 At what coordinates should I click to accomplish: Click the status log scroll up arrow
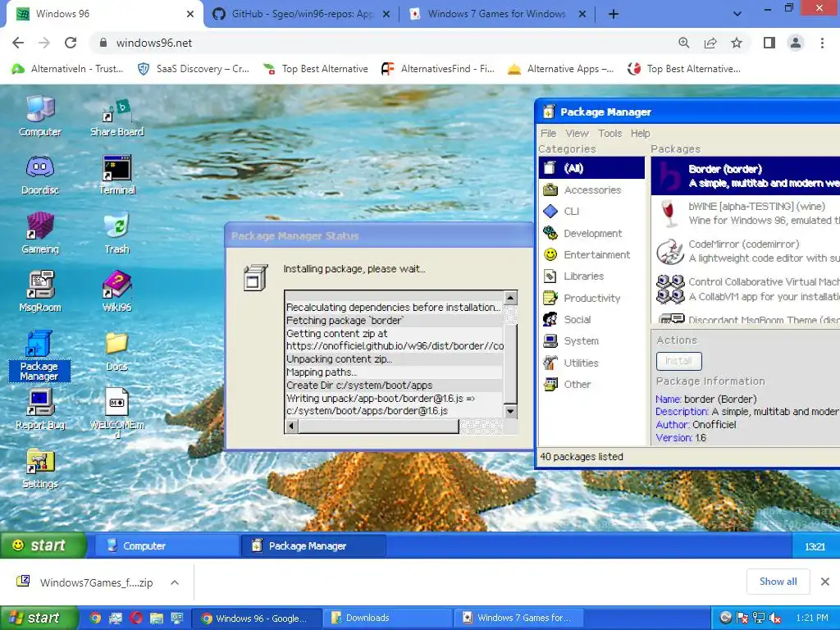[510, 297]
